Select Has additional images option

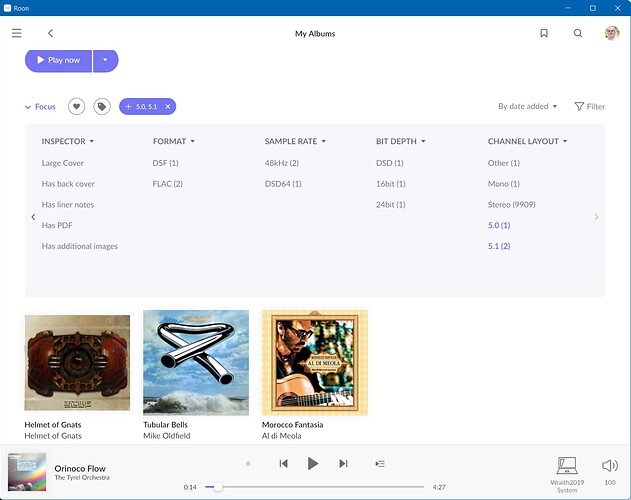coord(80,246)
